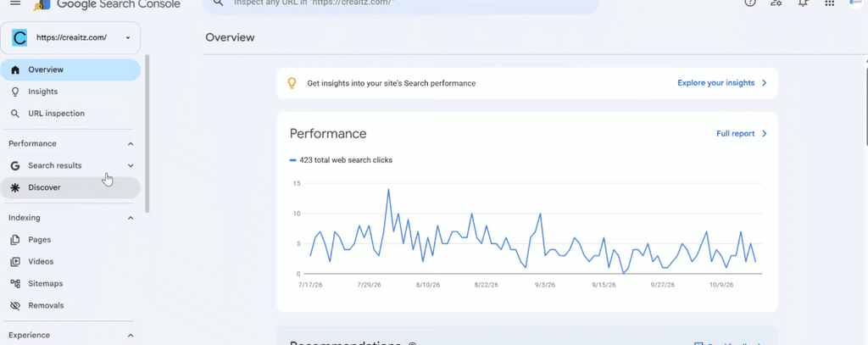Click the insights banner message text

[392, 84]
